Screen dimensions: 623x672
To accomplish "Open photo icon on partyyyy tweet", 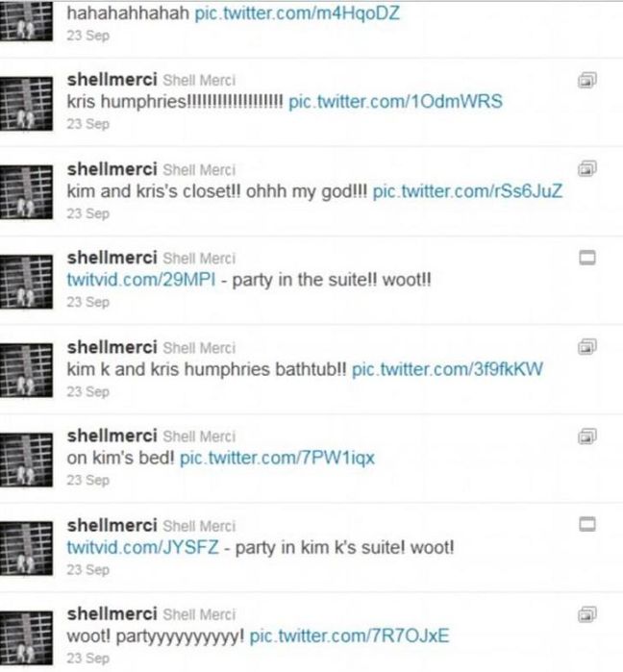I will tap(587, 614).
